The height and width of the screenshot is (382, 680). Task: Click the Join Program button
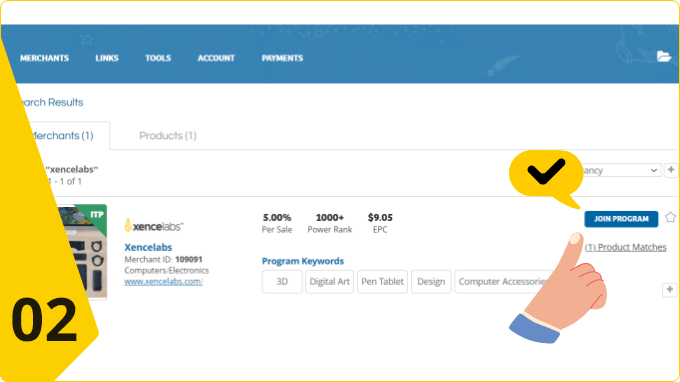(x=621, y=219)
